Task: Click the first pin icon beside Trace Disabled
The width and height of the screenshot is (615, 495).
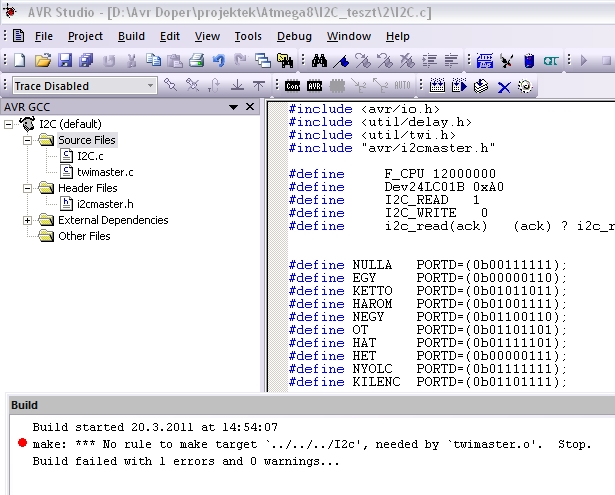Action: pos(170,85)
